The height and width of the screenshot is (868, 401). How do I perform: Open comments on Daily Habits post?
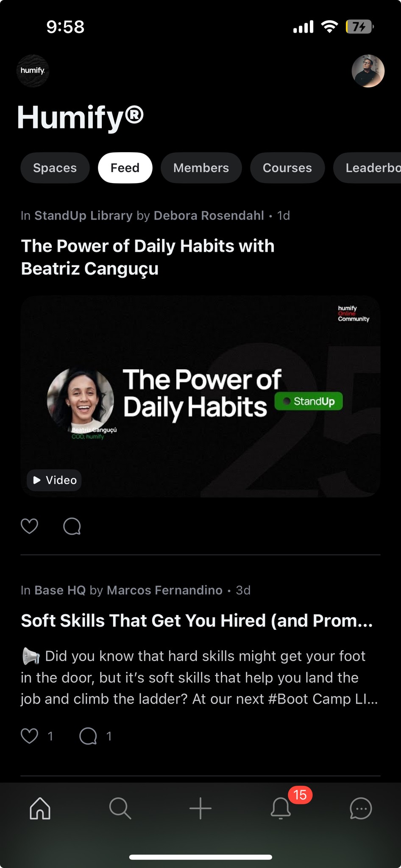point(72,526)
